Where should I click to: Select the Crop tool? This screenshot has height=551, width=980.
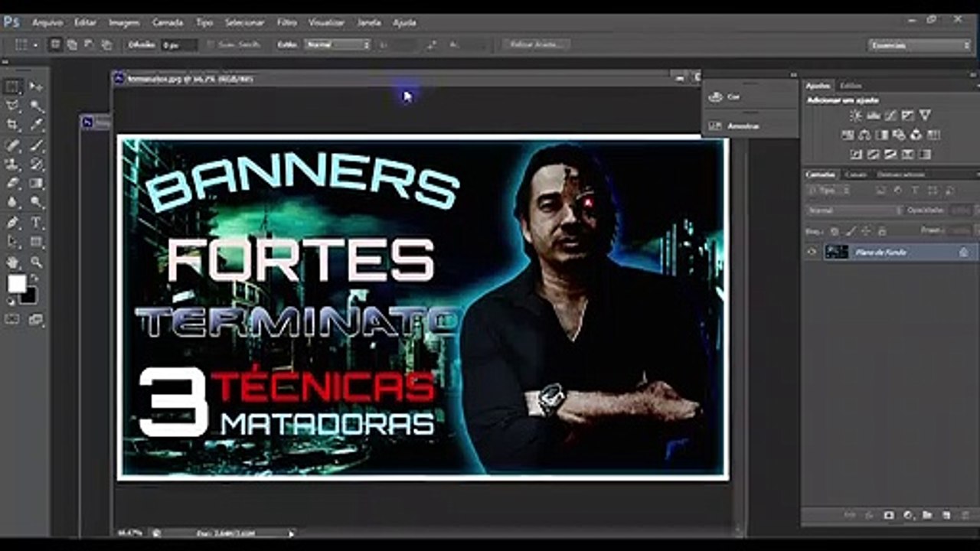click(x=13, y=125)
